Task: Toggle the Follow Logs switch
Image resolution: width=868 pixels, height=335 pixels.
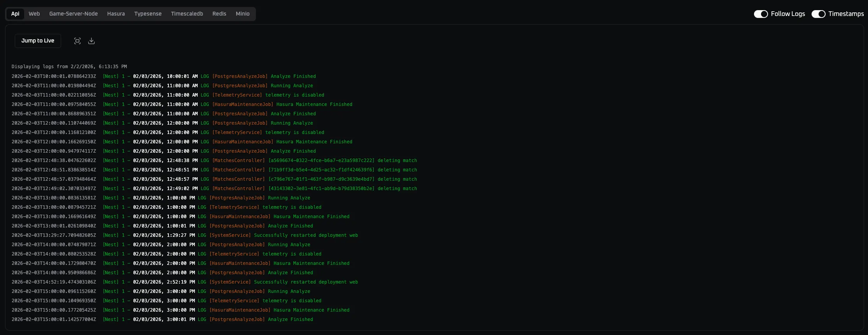Action: click(761, 14)
